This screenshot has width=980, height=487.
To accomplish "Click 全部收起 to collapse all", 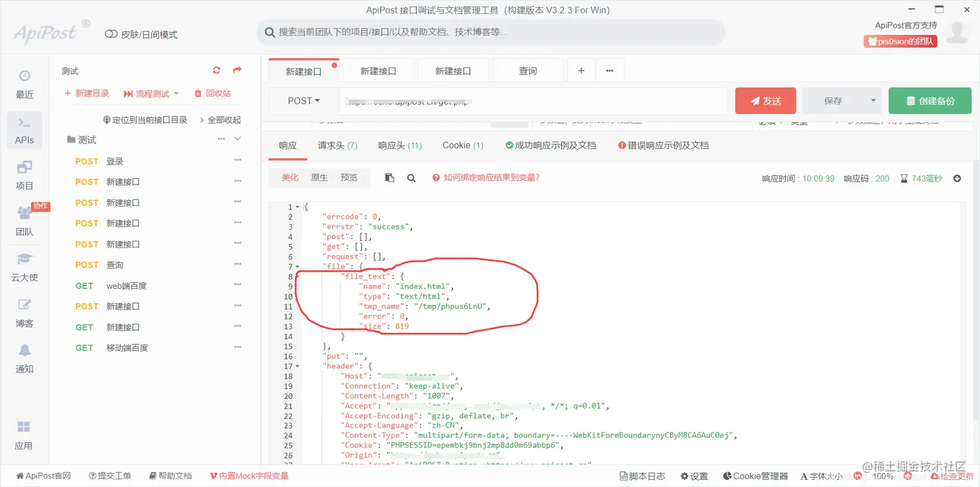I will (x=220, y=120).
